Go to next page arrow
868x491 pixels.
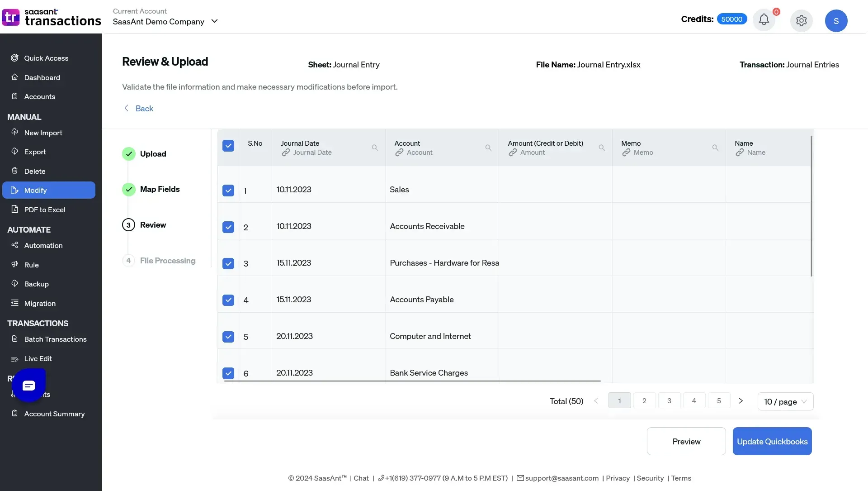tap(741, 400)
